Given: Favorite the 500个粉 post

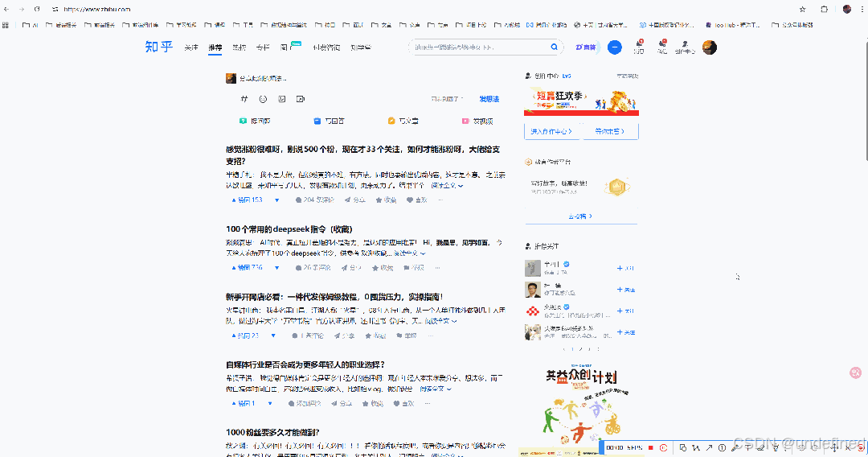Looking at the screenshot, I should tap(387, 200).
